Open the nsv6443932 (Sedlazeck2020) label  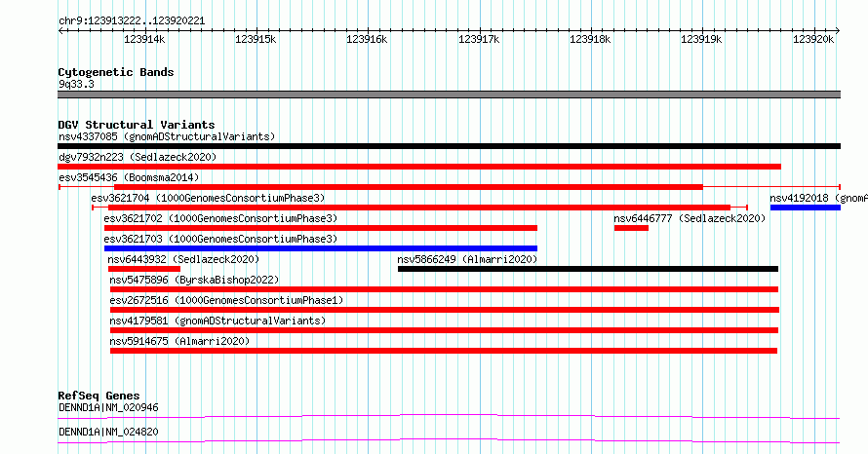pos(183,259)
